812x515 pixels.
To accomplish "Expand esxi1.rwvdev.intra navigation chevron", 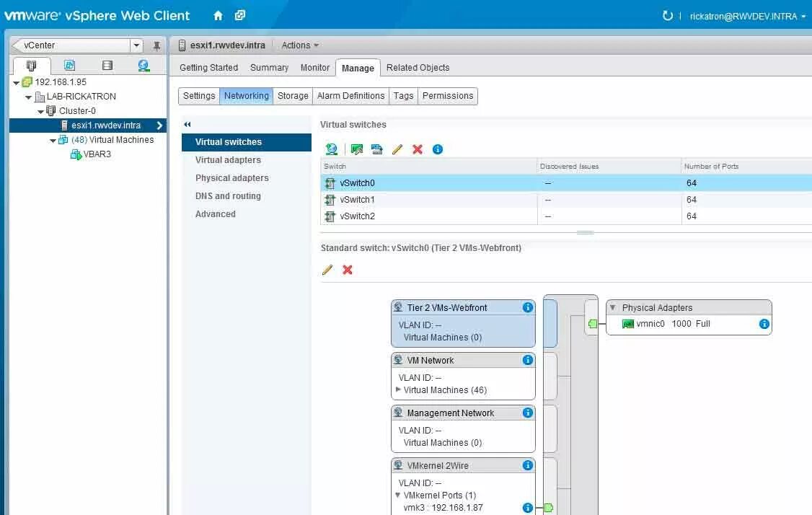I will click(159, 126).
